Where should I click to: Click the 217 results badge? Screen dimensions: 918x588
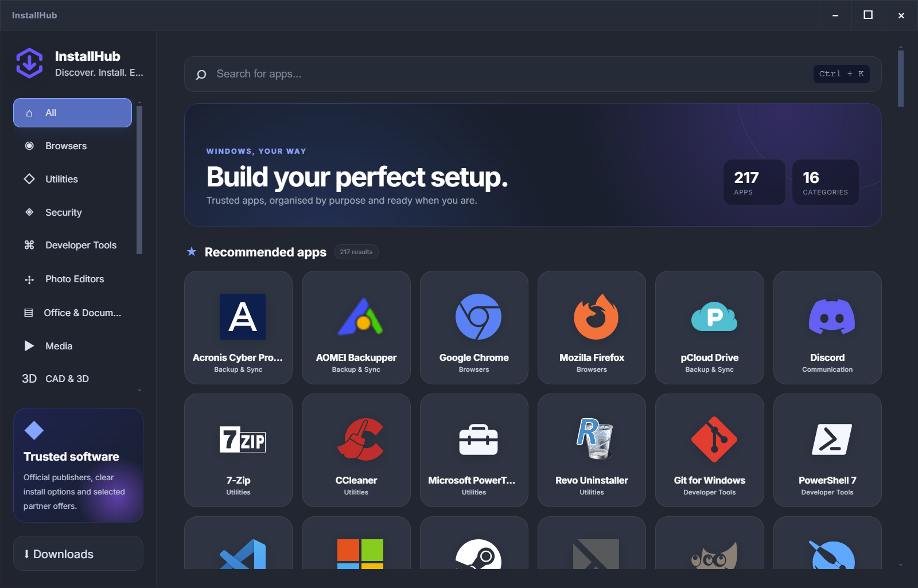356,252
